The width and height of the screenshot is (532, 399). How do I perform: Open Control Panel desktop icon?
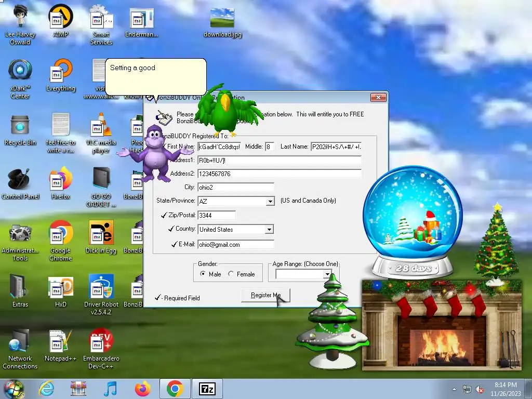click(x=20, y=183)
